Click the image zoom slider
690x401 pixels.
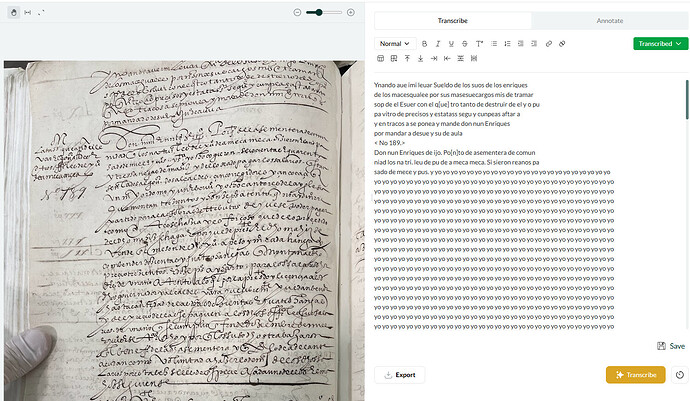(324, 12)
